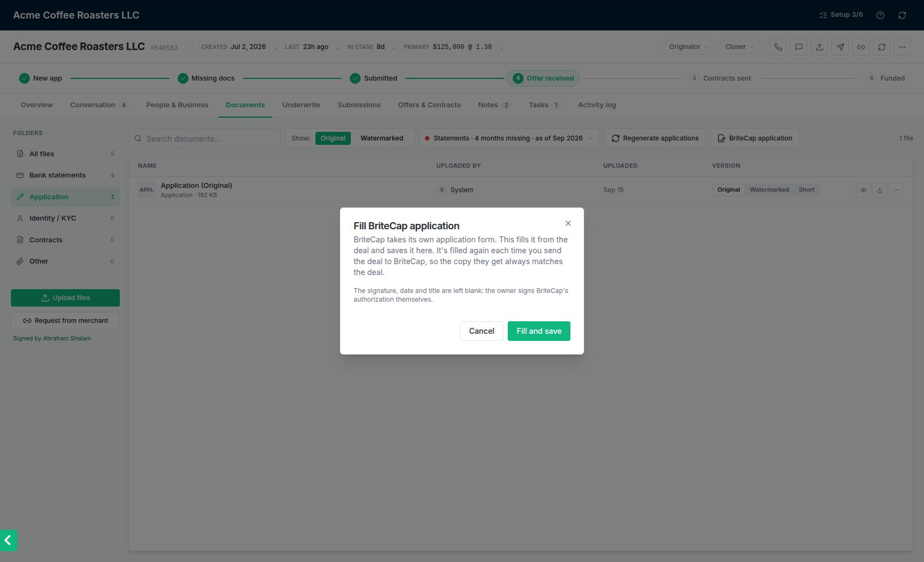Screen dimensions: 924x562
Task: Open the Activity log tab
Action: tap(597, 105)
